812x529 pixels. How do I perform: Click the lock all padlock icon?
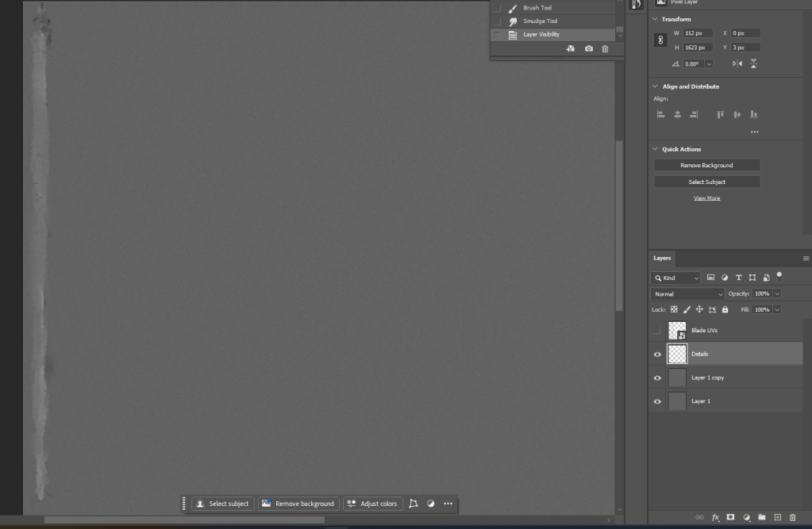pos(725,309)
